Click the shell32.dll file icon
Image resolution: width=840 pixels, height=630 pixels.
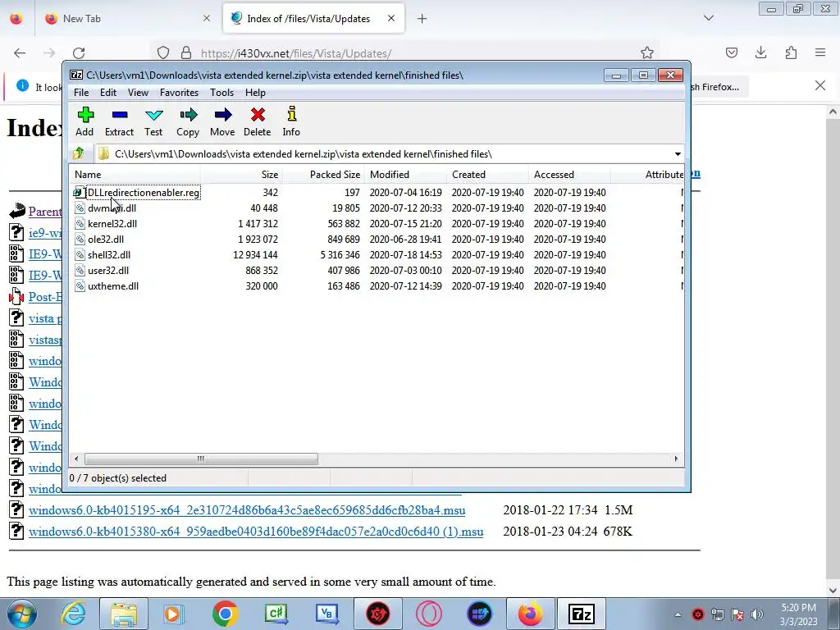[80, 255]
